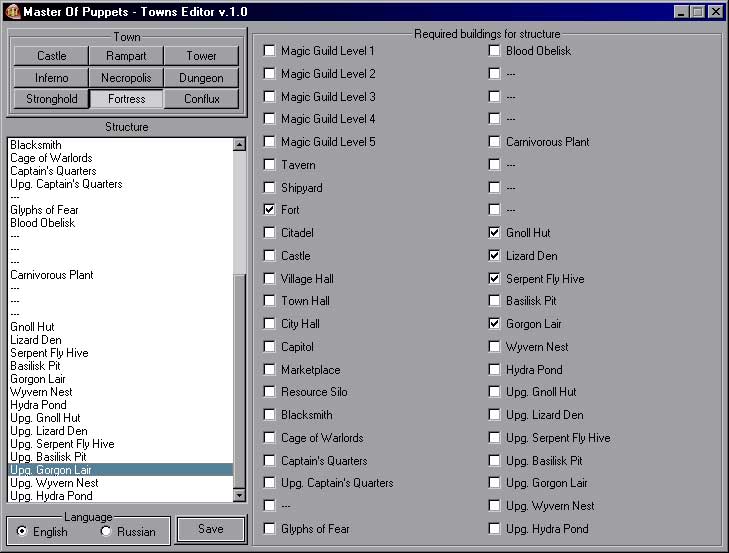Select the Dungeon town button
This screenshot has width=729, height=553.
click(x=201, y=78)
